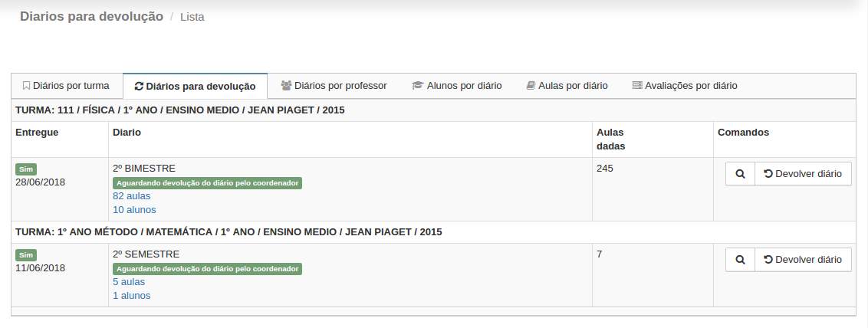Image resolution: width=868 pixels, height=328 pixels.
Task: Click book icon on Aulas por diário tab
Action: [531, 86]
